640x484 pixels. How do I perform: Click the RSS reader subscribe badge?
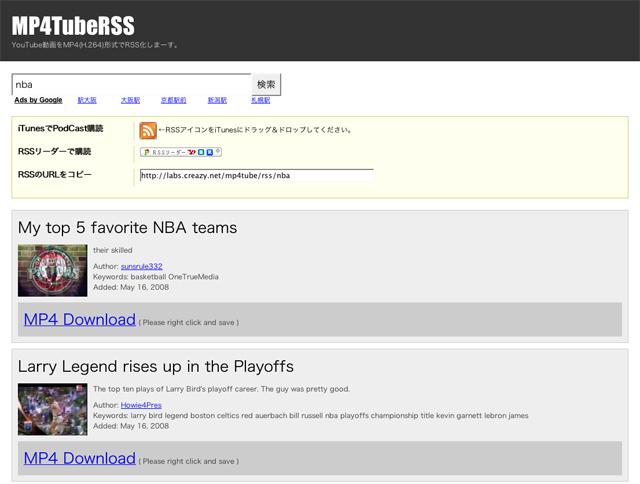[x=181, y=152]
